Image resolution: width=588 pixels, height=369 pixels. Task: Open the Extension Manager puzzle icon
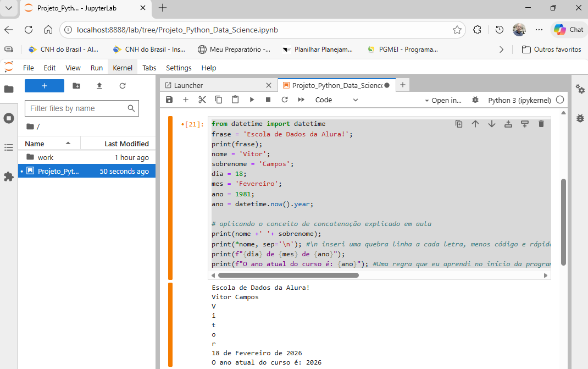click(x=9, y=177)
